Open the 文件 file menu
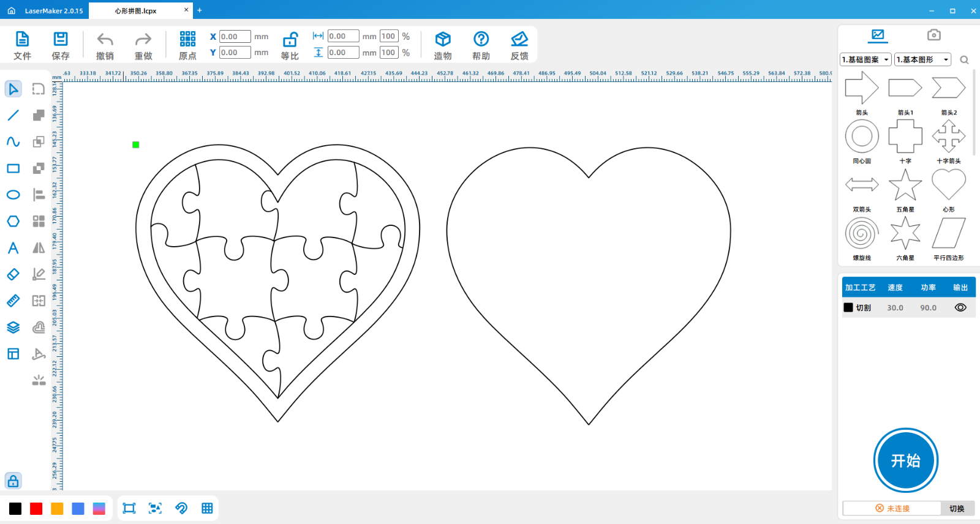The image size is (980, 524). [x=22, y=46]
